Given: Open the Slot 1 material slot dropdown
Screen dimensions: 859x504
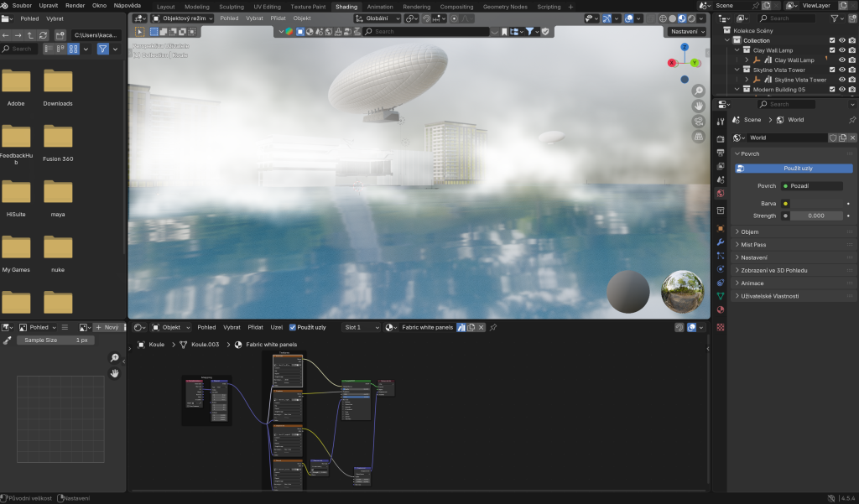Looking at the screenshot, I should 362,327.
